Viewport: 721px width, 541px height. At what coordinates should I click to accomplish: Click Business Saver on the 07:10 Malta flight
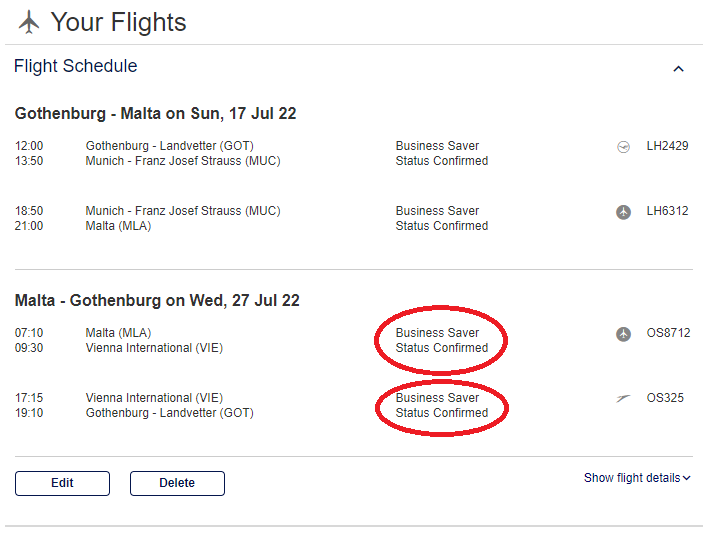[x=437, y=333]
